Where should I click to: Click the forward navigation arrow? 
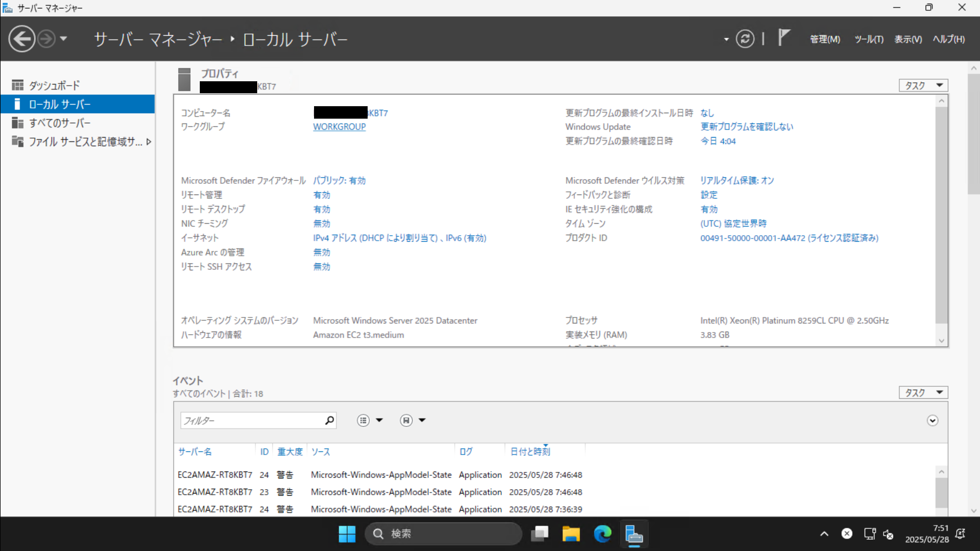[x=47, y=39]
